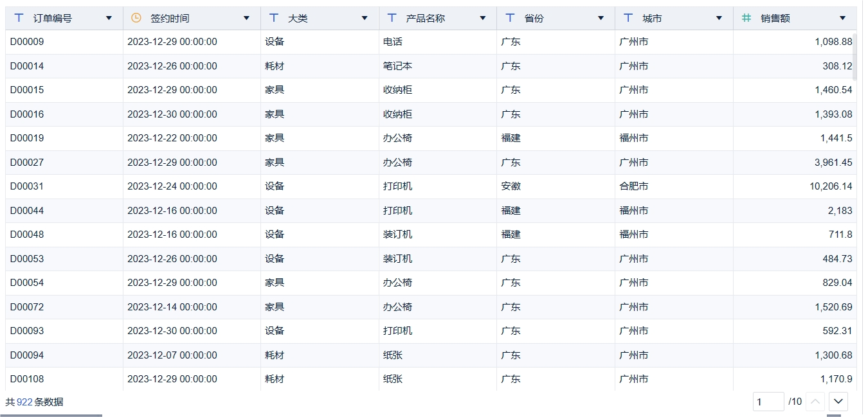Click the clock icon beside 签约时间

click(136, 18)
